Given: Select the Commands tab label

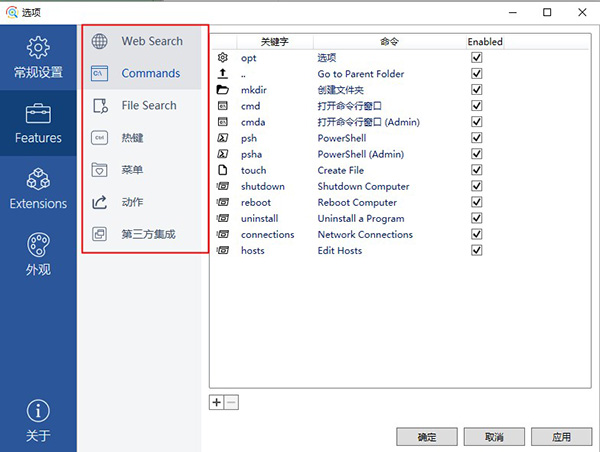Looking at the screenshot, I should (151, 73).
